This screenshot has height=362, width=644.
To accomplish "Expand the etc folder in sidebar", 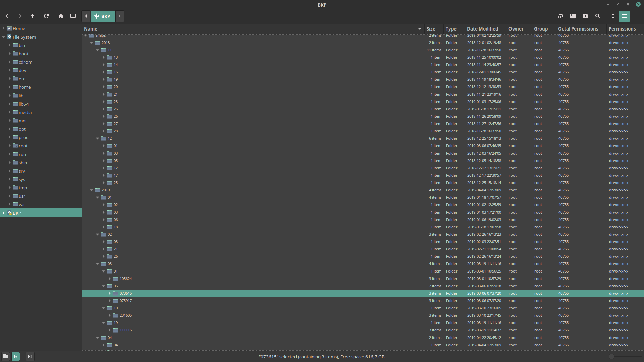I will click(x=10, y=79).
